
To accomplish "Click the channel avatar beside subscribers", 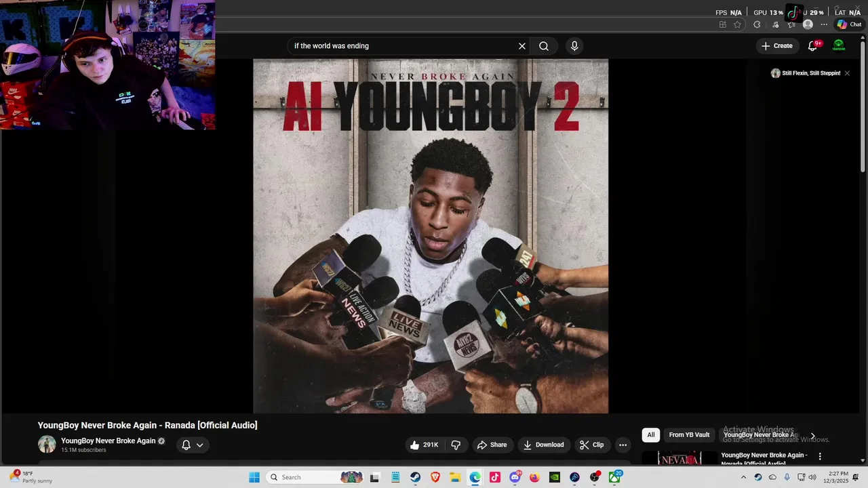I will pos(47,445).
